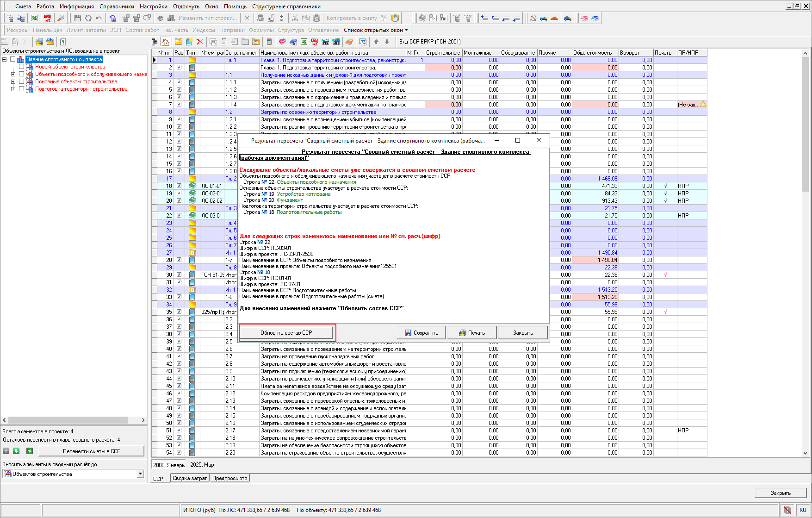This screenshot has height=518, width=812.
Task: Uncheck the calculation checkbox in row 4
Action: point(179,82)
